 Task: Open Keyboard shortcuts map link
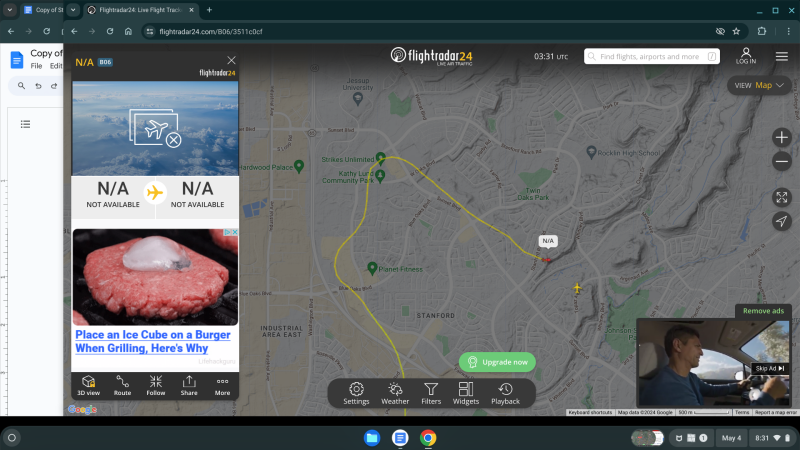[x=590, y=412]
